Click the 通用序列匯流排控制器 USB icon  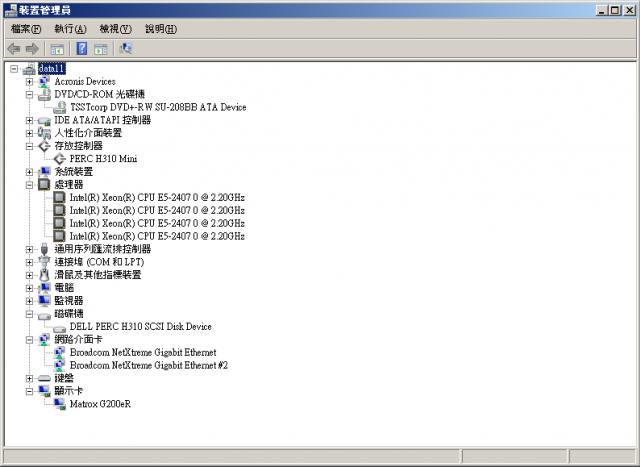click(44, 249)
